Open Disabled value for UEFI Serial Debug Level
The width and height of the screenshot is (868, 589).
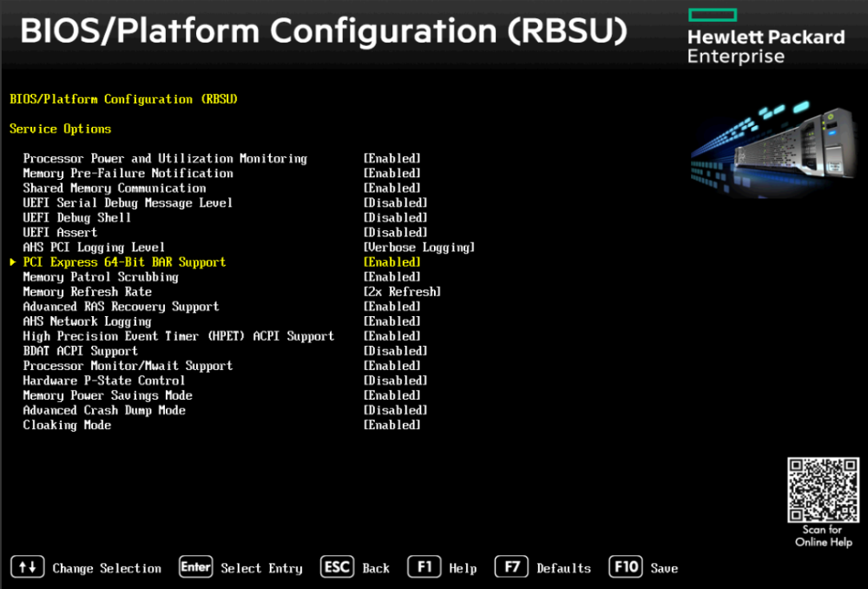pyautogui.click(x=395, y=202)
